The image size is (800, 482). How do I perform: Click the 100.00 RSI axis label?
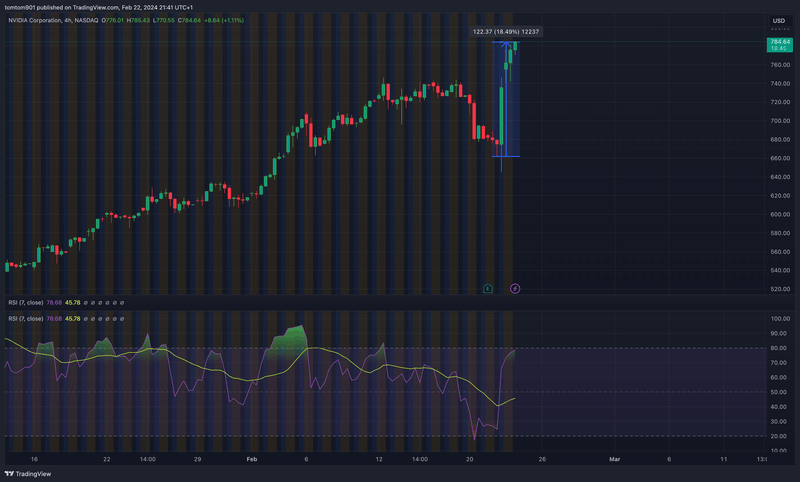[781, 319]
